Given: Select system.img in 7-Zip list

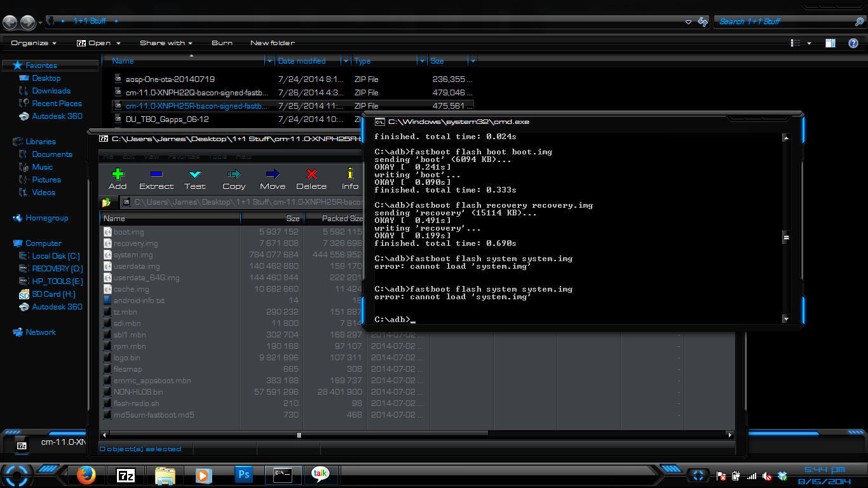Looking at the screenshot, I should (133, 255).
